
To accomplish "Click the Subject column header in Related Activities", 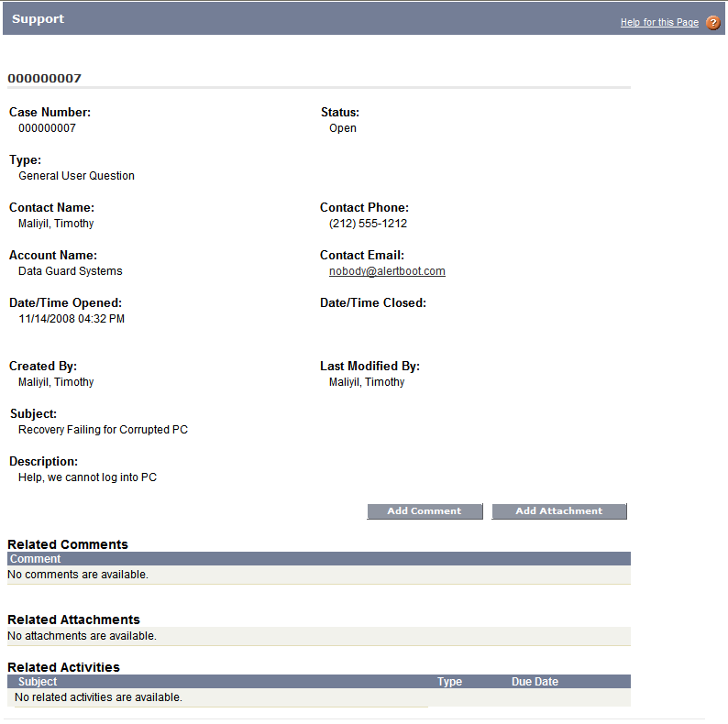I will (x=38, y=682).
